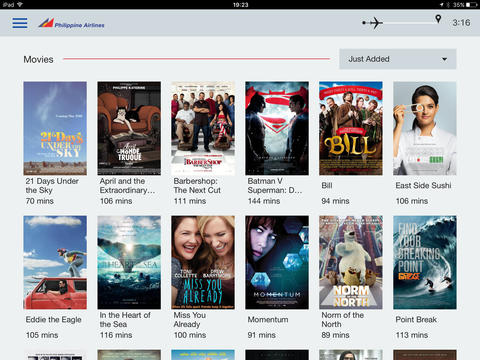Open the In the Heart of the Sea poster
This screenshot has width=480, height=360.
coord(129,262)
